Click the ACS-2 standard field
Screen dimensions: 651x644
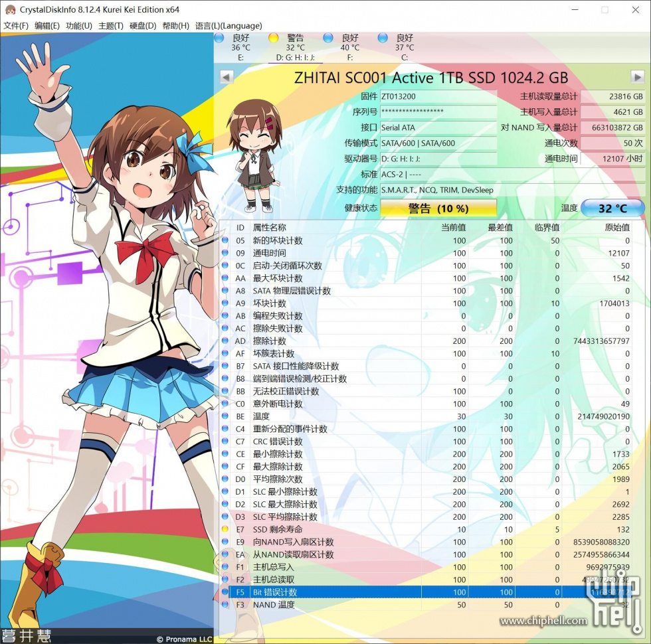(x=512, y=174)
